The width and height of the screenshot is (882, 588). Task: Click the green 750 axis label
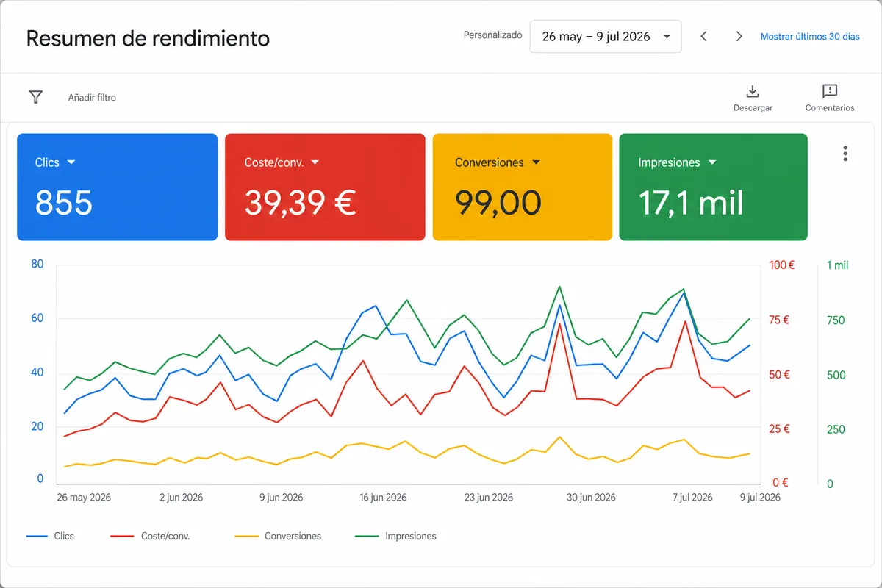(x=836, y=320)
